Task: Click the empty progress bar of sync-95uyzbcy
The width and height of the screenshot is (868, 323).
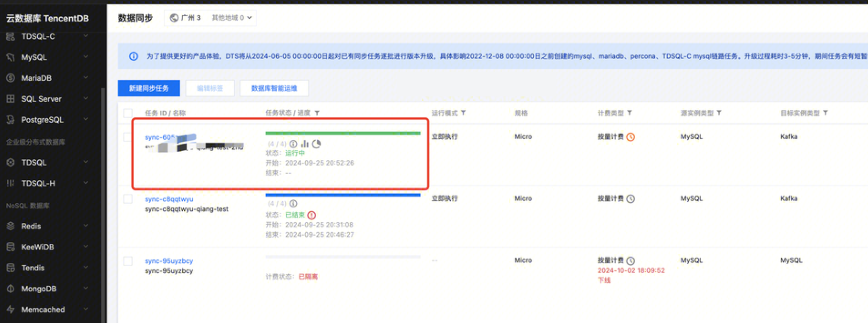Action: click(x=343, y=257)
